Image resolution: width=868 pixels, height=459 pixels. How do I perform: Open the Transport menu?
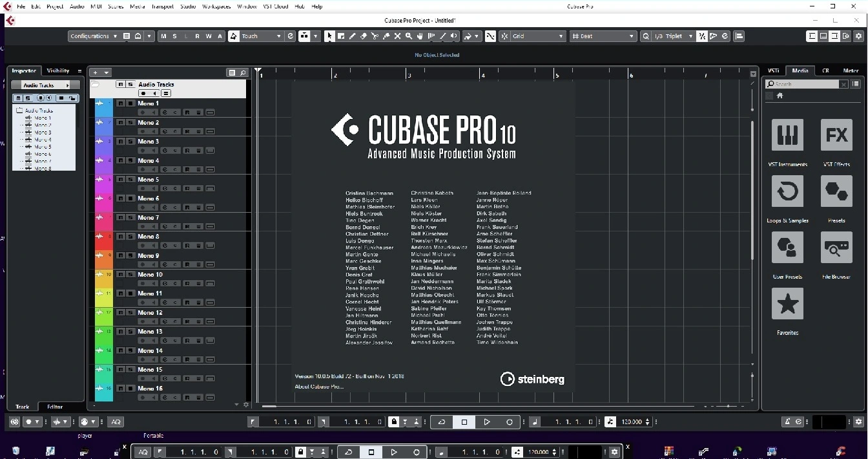[161, 6]
